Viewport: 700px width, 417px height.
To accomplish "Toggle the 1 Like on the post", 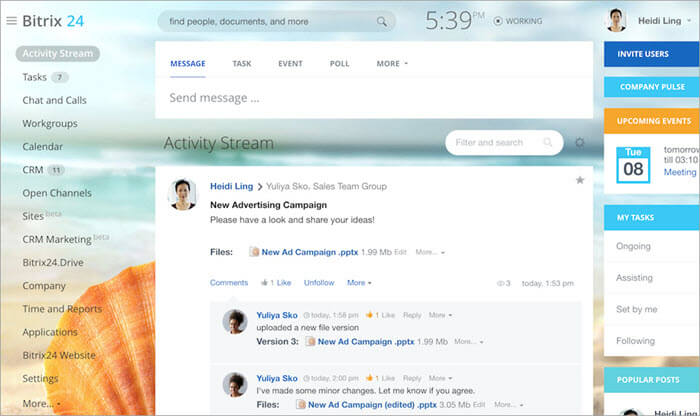I will click(276, 283).
